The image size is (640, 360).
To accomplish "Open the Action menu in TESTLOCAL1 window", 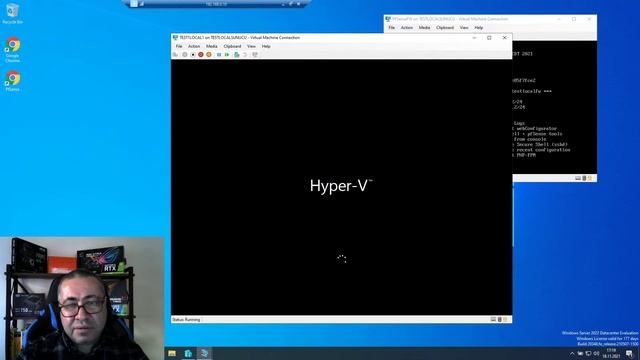I will (x=194, y=47).
